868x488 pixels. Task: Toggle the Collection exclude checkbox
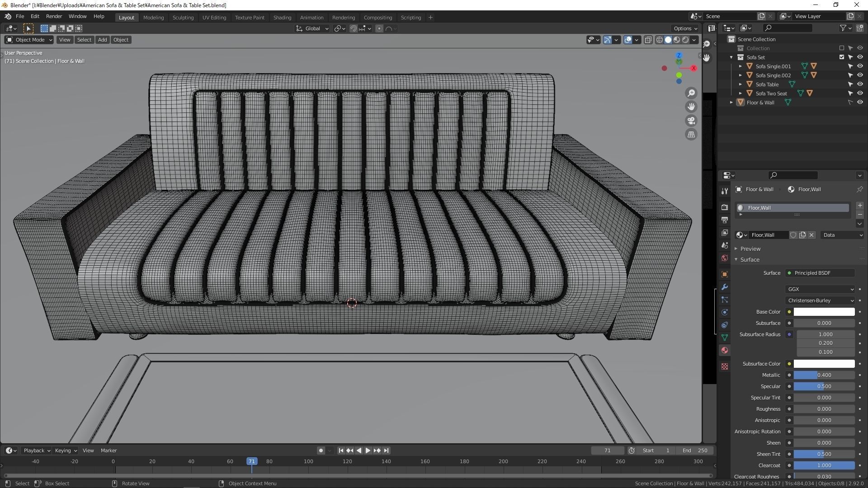(x=841, y=48)
